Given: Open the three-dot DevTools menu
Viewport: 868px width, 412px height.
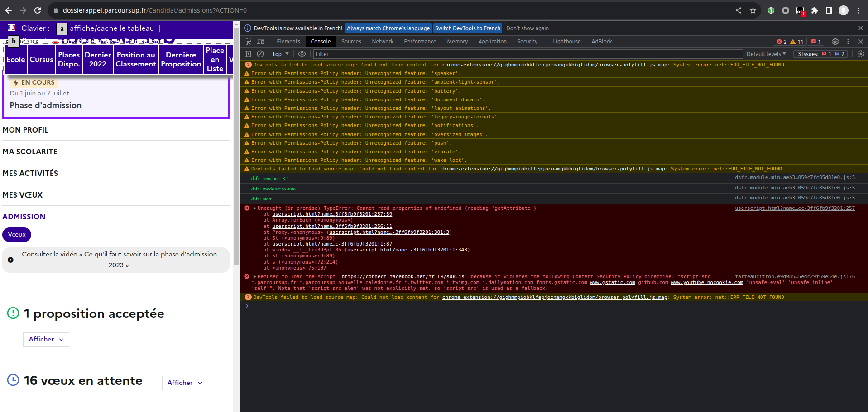Looking at the screenshot, I should point(849,41).
